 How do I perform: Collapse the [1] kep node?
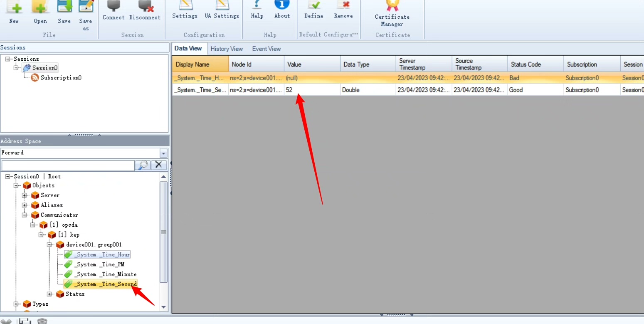41,235
